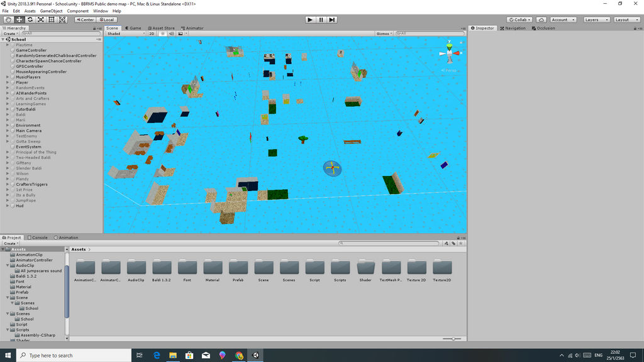Toggle scene lighting
The width and height of the screenshot is (644, 362).
click(163, 34)
